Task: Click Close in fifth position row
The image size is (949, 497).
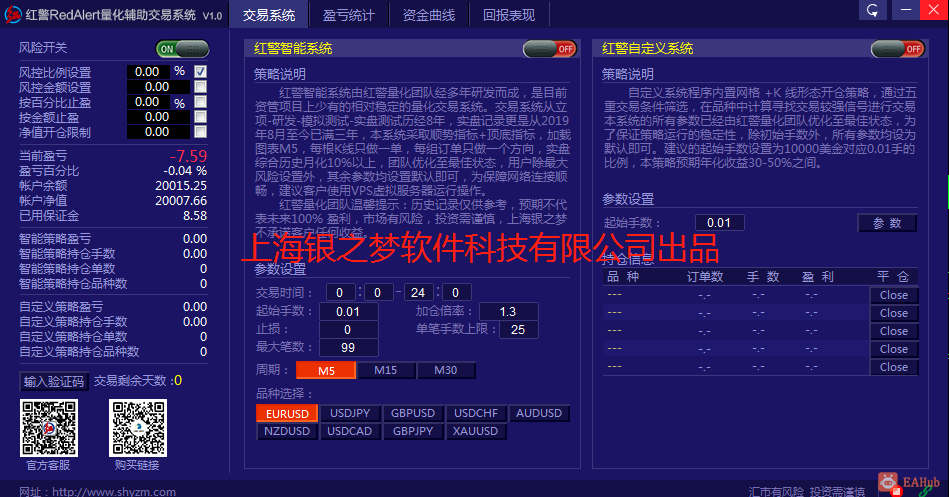Action: tap(894, 367)
